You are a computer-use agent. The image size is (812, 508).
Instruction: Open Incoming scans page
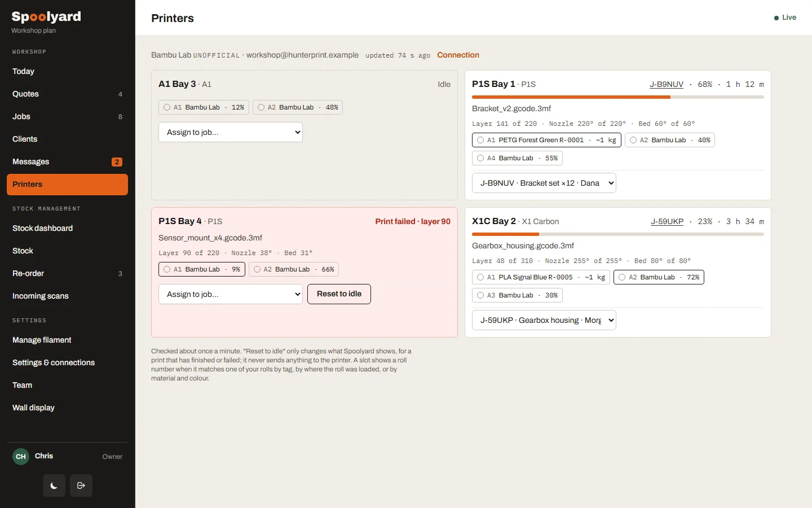click(x=67, y=296)
